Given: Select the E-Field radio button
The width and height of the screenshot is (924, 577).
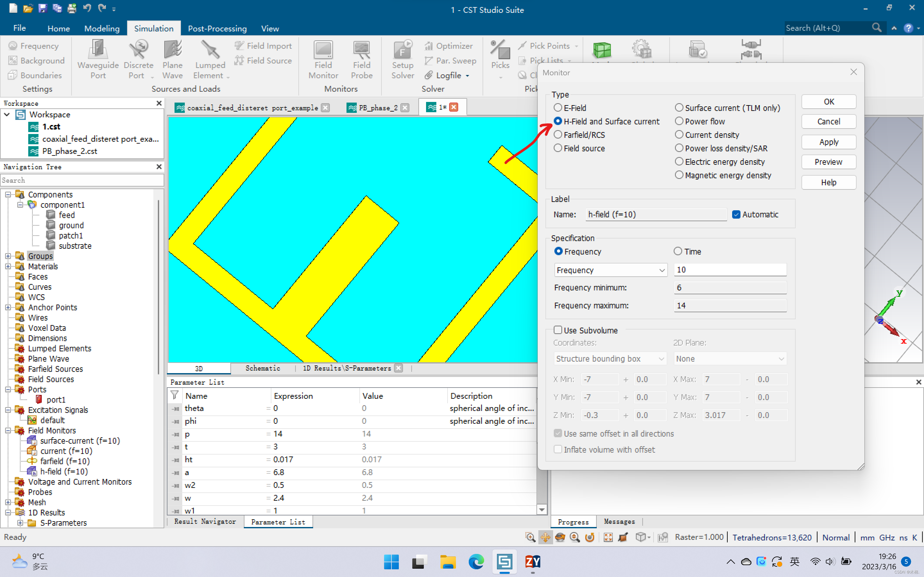Looking at the screenshot, I should tap(558, 108).
